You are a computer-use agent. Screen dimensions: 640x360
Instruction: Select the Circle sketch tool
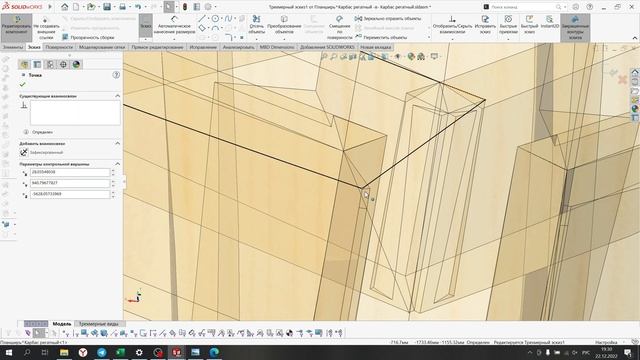pos(215,19)
